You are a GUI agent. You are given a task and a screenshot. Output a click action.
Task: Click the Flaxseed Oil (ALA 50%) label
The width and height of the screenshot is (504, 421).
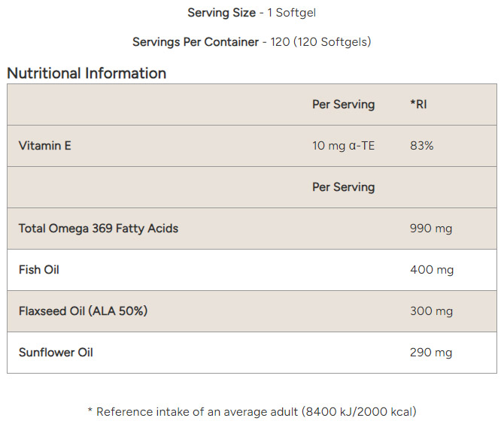coord(83,311)
